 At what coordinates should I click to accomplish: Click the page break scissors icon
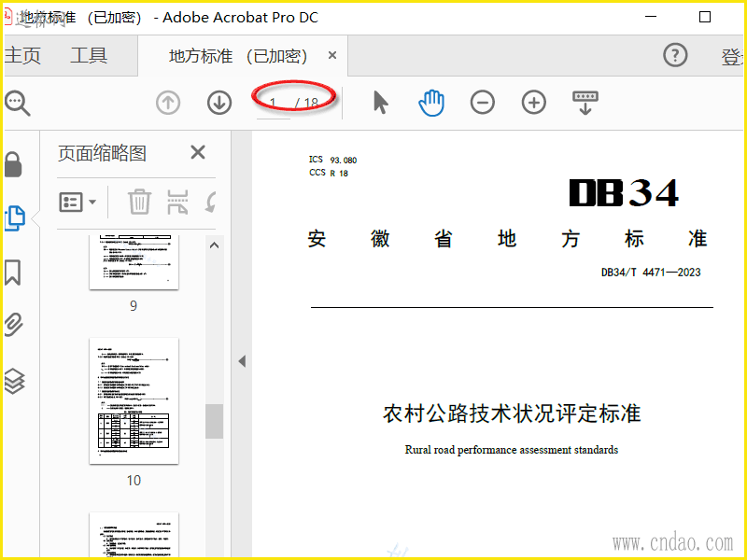tap(177, 203)
